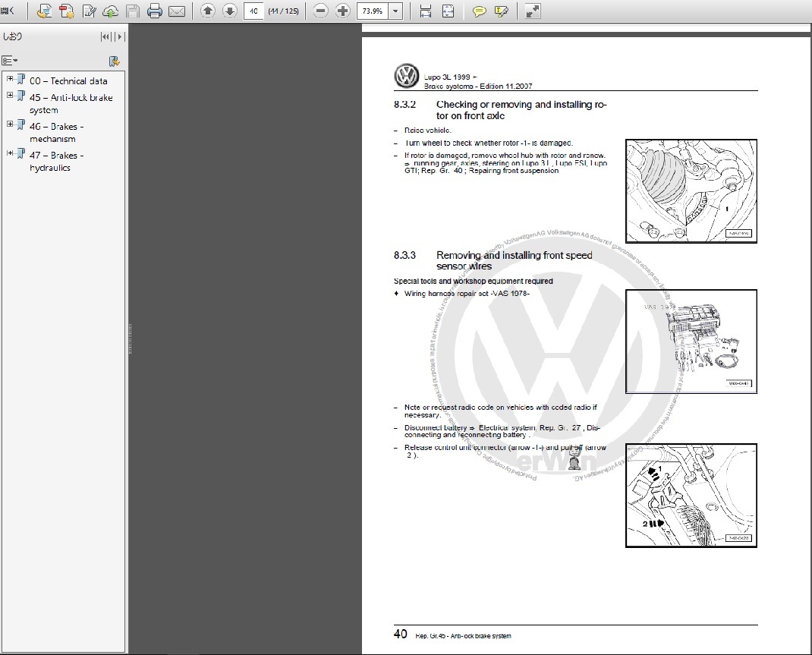Expand the 00 – Technical data bookmark
This screenshot has height=655, width=812.
(x=9, y=79)
